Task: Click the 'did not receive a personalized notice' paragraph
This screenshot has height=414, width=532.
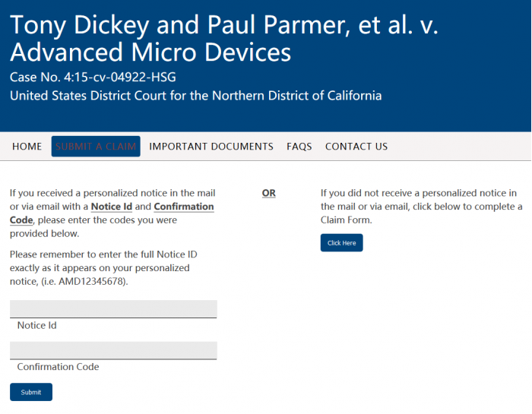Action: (x=421, y=207)
